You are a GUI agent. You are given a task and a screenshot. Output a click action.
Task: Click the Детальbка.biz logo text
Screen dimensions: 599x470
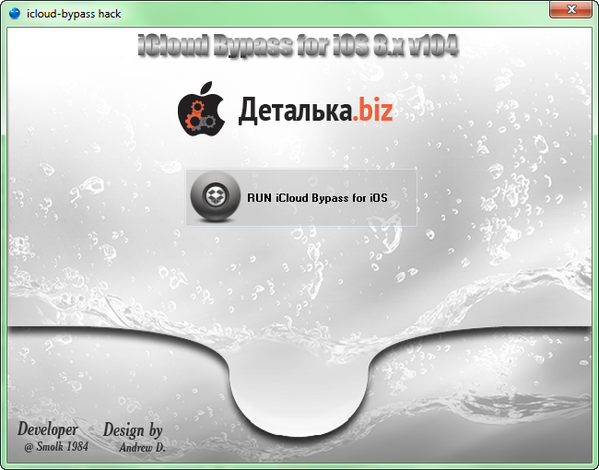316,110
